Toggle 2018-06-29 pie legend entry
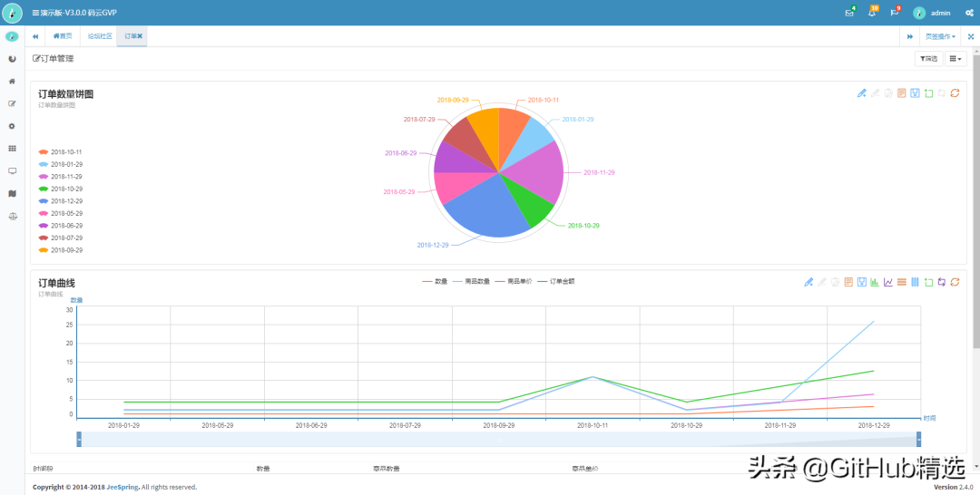 point(60,226)
